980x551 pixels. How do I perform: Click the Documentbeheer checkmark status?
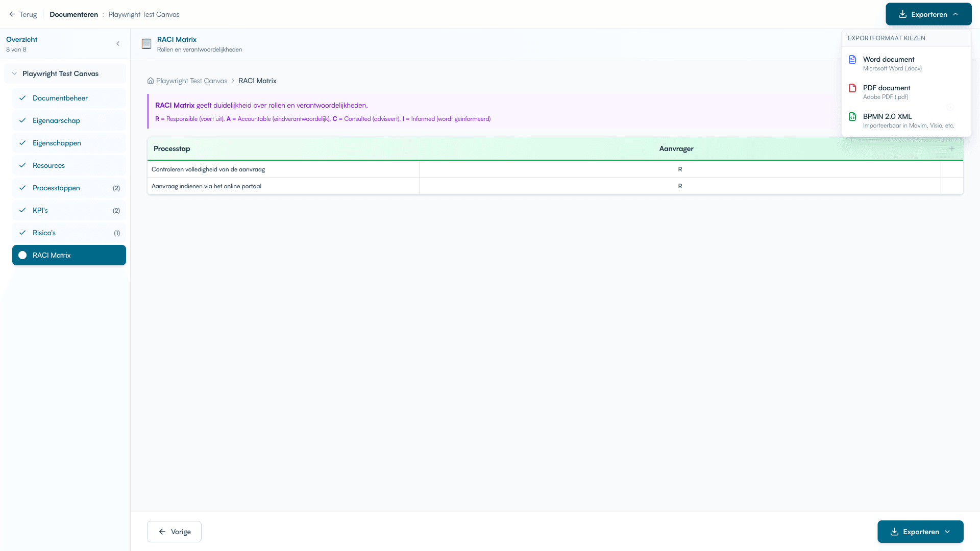pos(22,98)
